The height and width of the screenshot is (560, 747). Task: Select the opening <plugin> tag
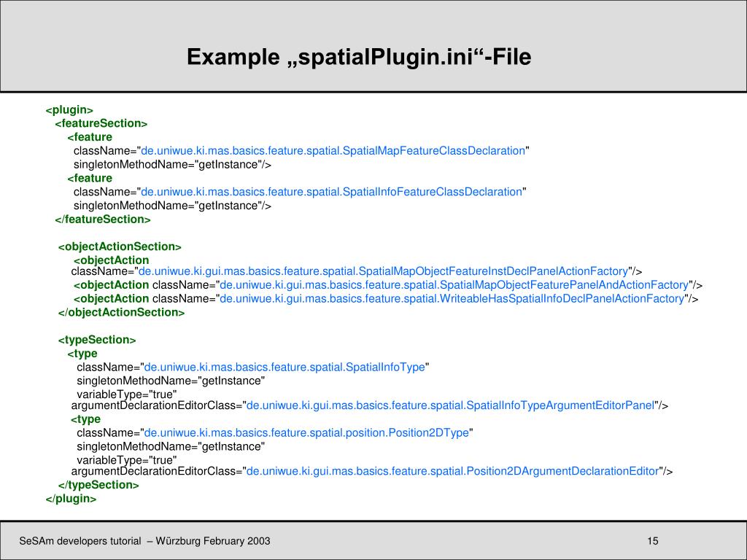[69, 110]
